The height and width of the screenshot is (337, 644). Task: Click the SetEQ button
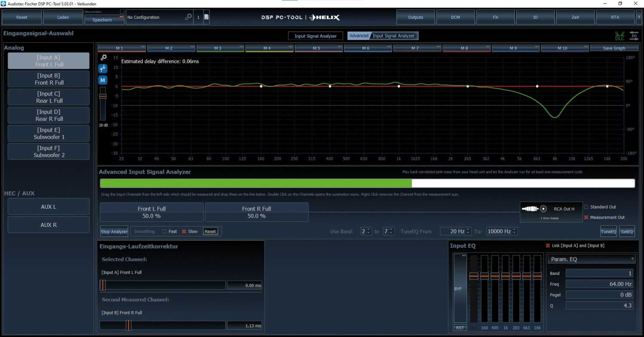[627, 232]
